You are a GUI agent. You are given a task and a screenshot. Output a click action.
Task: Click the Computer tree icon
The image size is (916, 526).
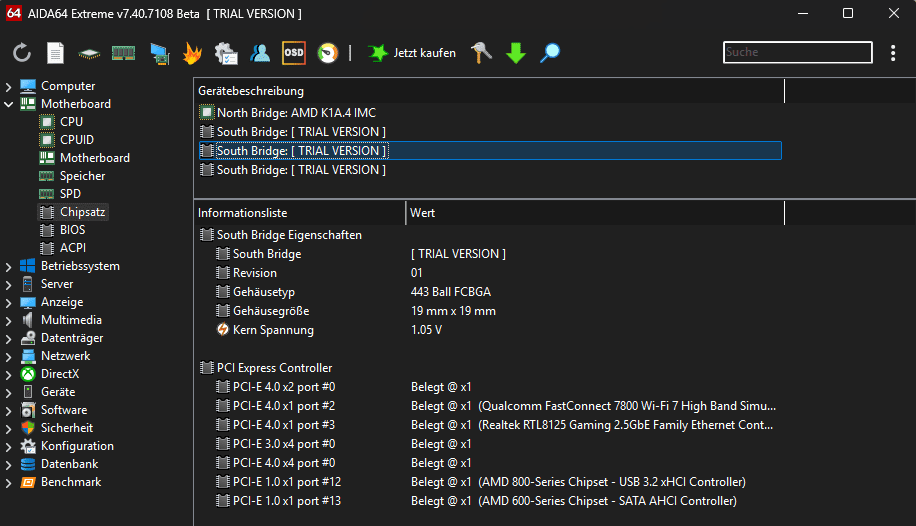(x=28, y=86)
